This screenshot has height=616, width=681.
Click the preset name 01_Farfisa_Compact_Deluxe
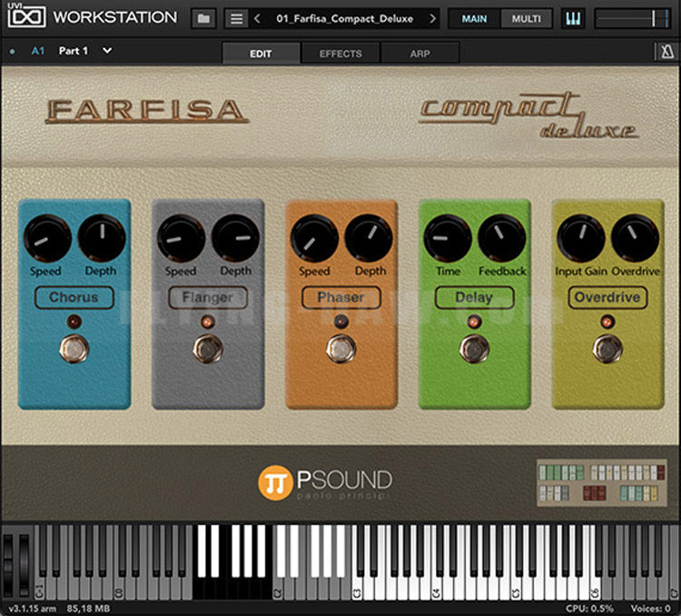tap(345, 19)
